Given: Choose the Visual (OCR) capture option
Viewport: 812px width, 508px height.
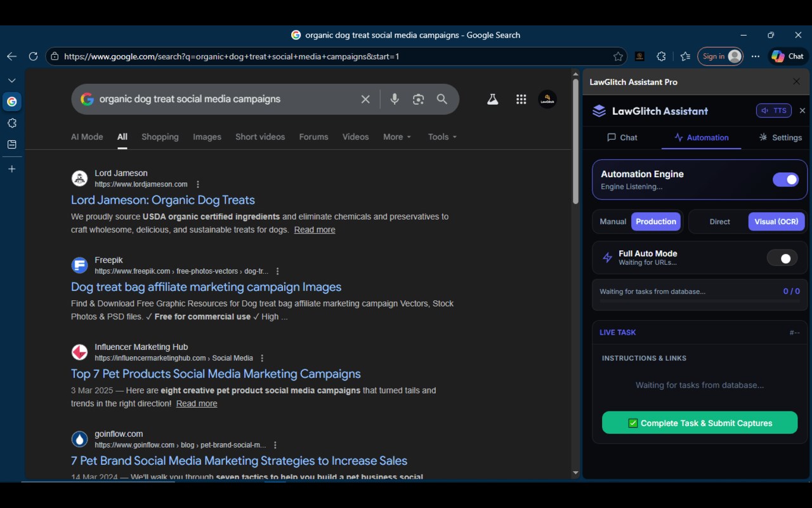Looking at the screenshot, I should 776,222.
